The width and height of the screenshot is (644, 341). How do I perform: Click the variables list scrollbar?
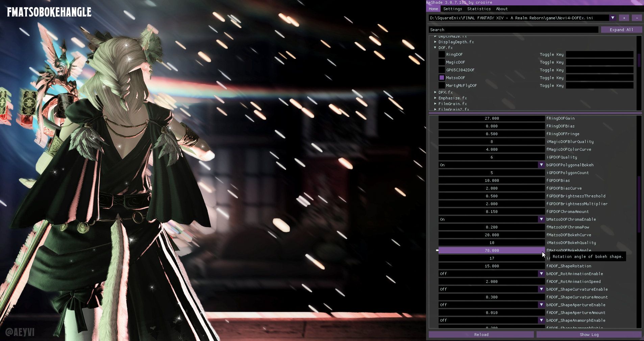click(639, 204)
